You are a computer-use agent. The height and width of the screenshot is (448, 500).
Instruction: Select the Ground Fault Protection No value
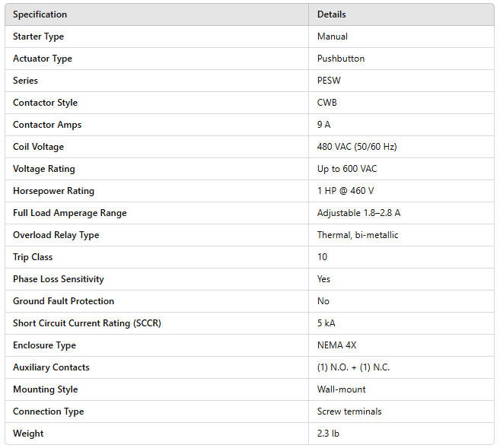tap(323, 301)
